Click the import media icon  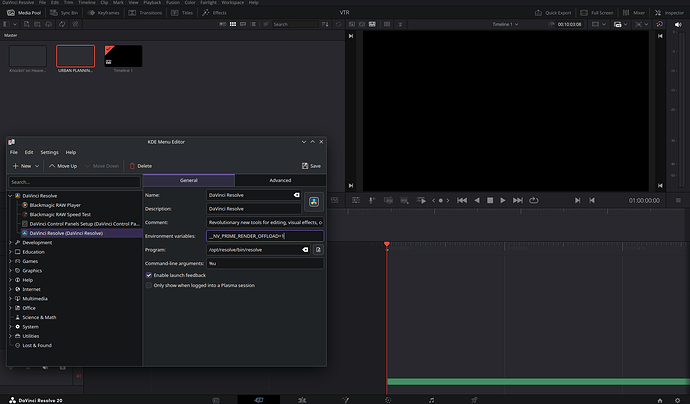pos(27,24)
